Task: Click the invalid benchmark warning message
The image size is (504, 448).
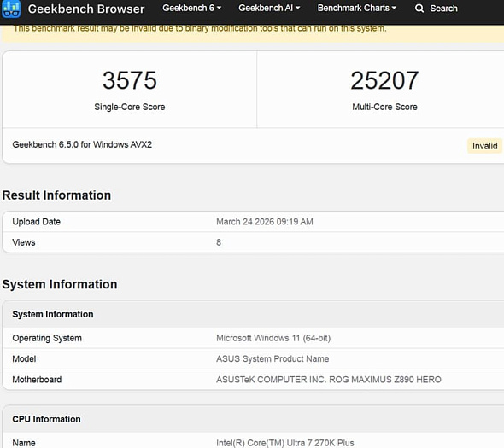Action: pyautogui.click(x=200, y=28)
